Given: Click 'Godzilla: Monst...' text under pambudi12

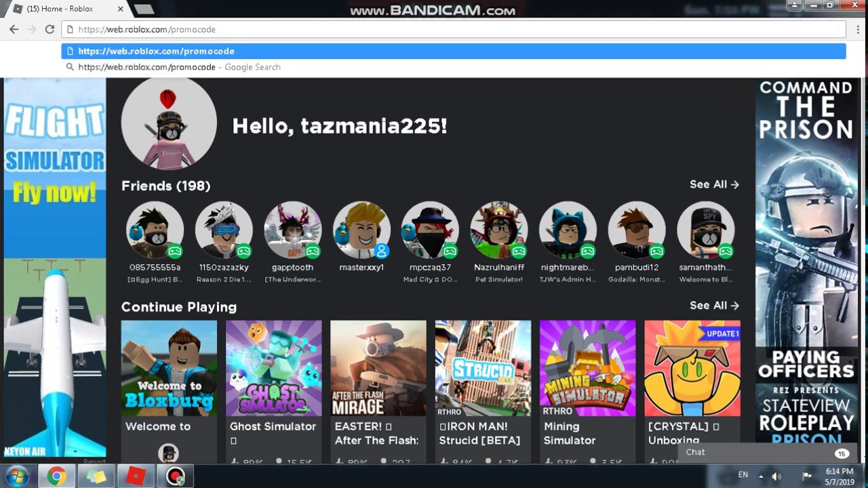Looking at the screenshot, I should tap(637, 279).
